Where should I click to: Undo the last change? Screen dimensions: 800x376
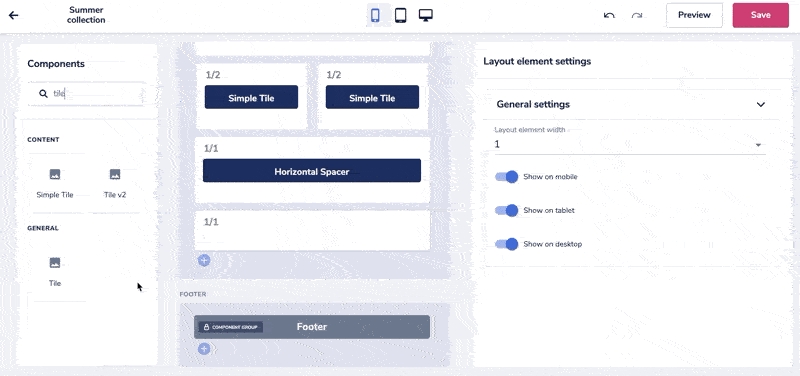click(609, 15)
